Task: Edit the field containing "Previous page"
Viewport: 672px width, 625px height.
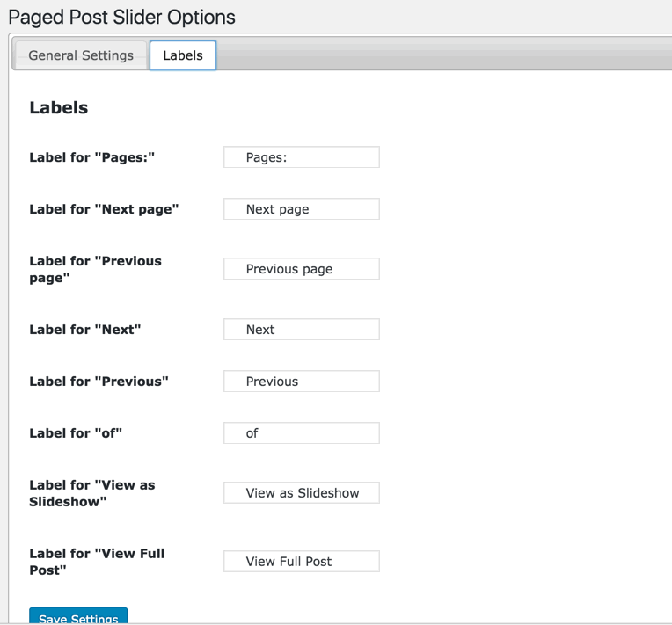Action: coord(301,269)
